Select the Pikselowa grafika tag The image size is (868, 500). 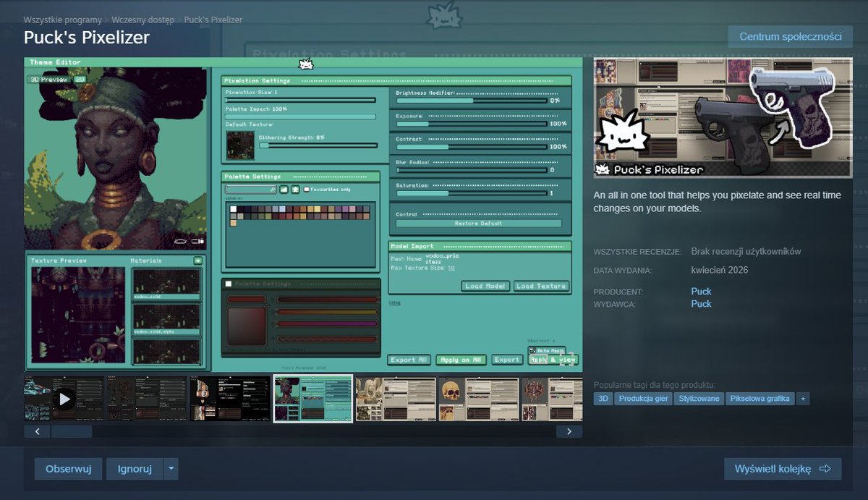(759, 399)
